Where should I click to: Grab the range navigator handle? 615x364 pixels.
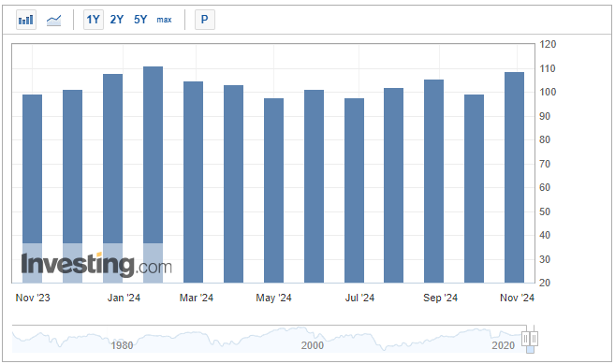point(530,338)
